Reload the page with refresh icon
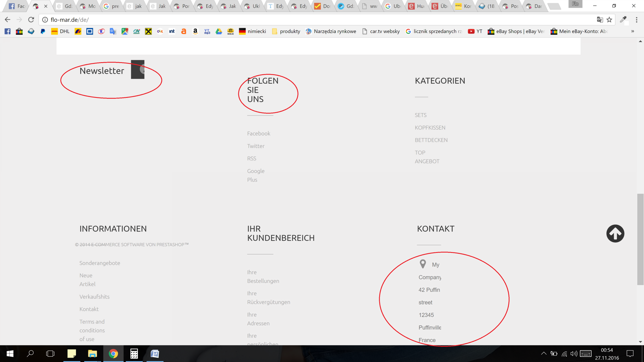Image resolution: width=644 pixels, height=362 pixels. tap(31, 20)
